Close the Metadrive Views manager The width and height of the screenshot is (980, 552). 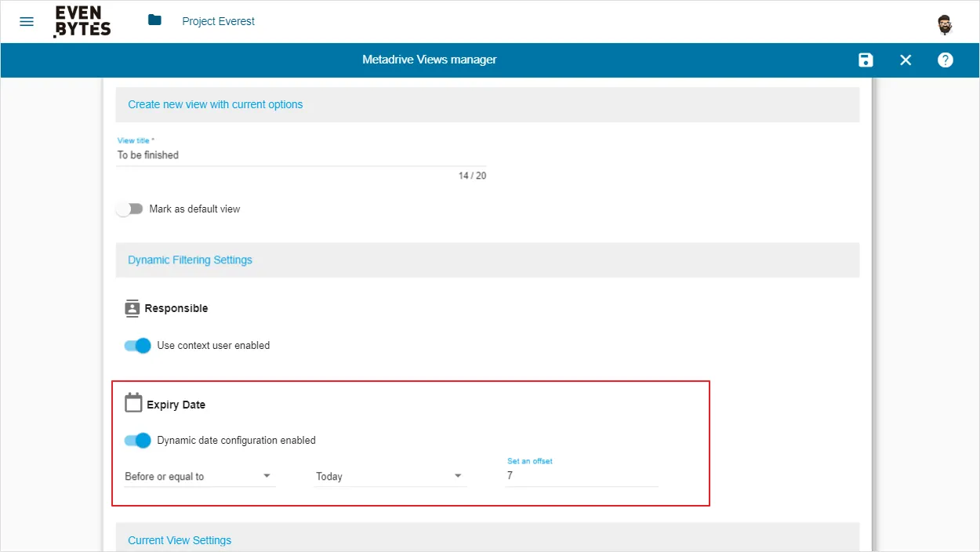click(x=906, y=60)
